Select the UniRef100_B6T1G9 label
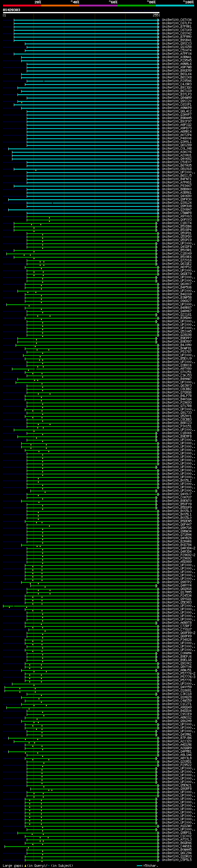The width and height of the screenshot is (197, 868). pyautogui.click(x=176, y=91)
